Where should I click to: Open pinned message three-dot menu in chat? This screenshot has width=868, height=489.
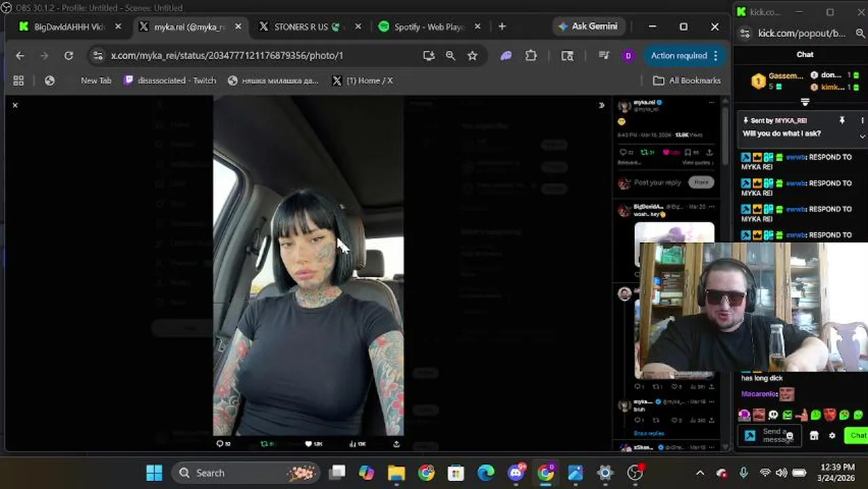(x=862, y=120)
